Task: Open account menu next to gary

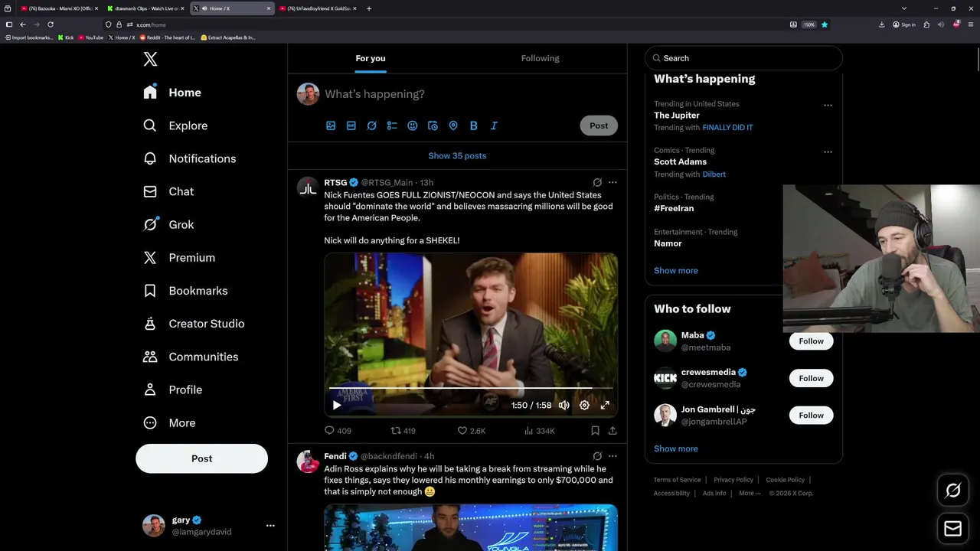Action: coord(270,526)
